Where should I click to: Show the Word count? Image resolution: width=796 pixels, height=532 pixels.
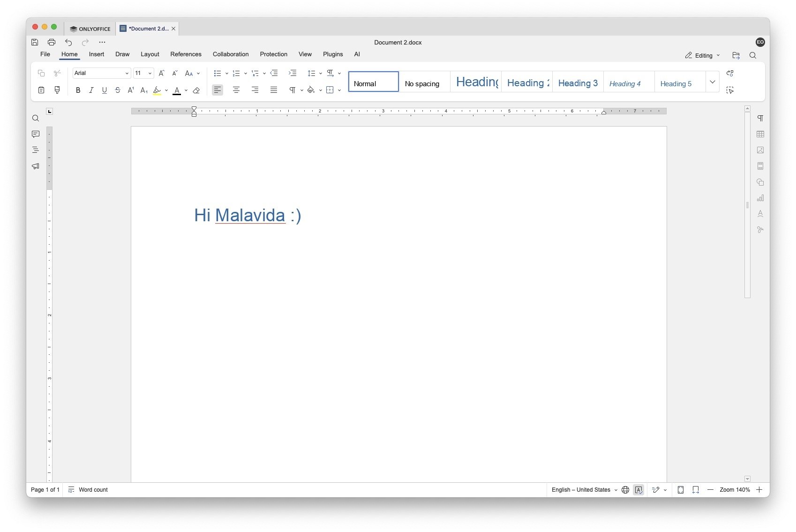click(x=93, y=490)
